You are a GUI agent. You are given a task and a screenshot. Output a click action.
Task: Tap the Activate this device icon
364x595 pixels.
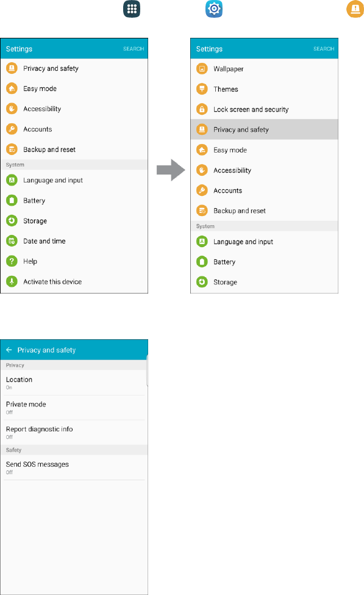click(x=12, y=281)
